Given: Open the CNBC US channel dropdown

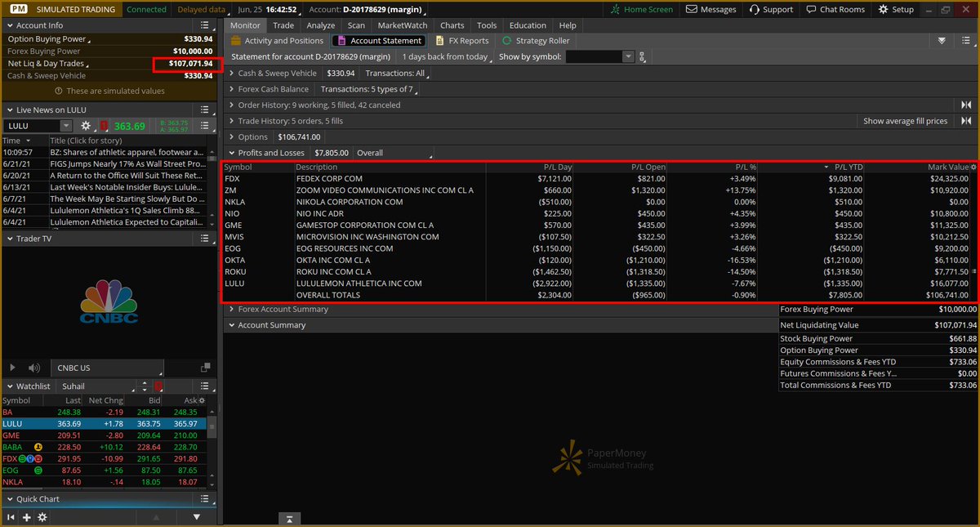Looking at the screenshot, I should point(106,368).
